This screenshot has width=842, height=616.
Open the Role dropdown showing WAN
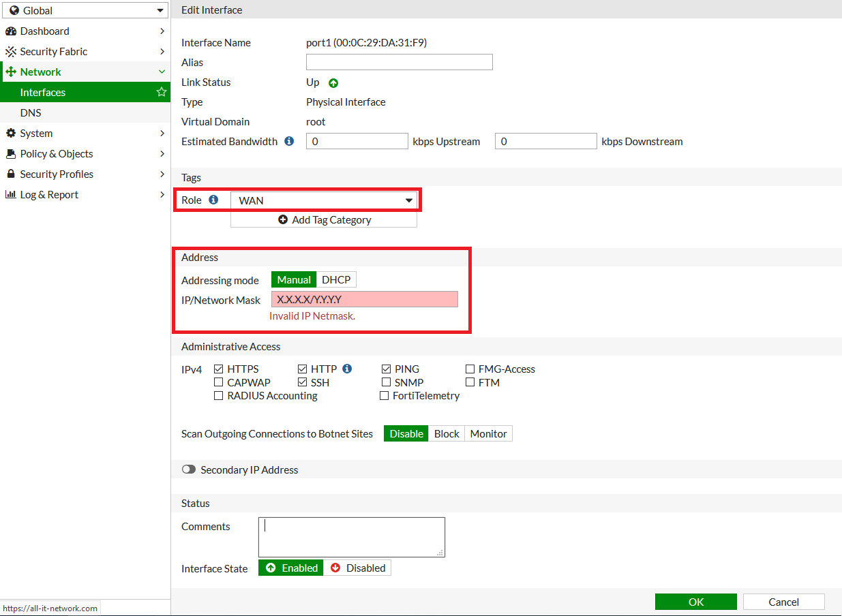(324, 200)
